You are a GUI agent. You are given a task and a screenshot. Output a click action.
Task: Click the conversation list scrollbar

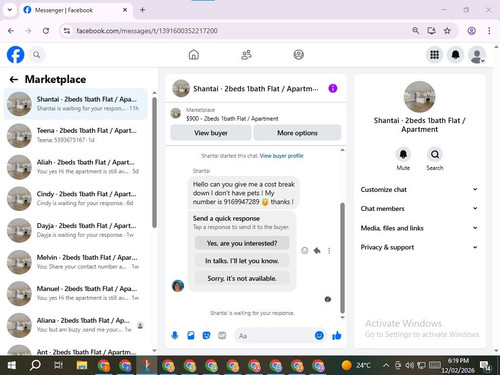(154, 162)
